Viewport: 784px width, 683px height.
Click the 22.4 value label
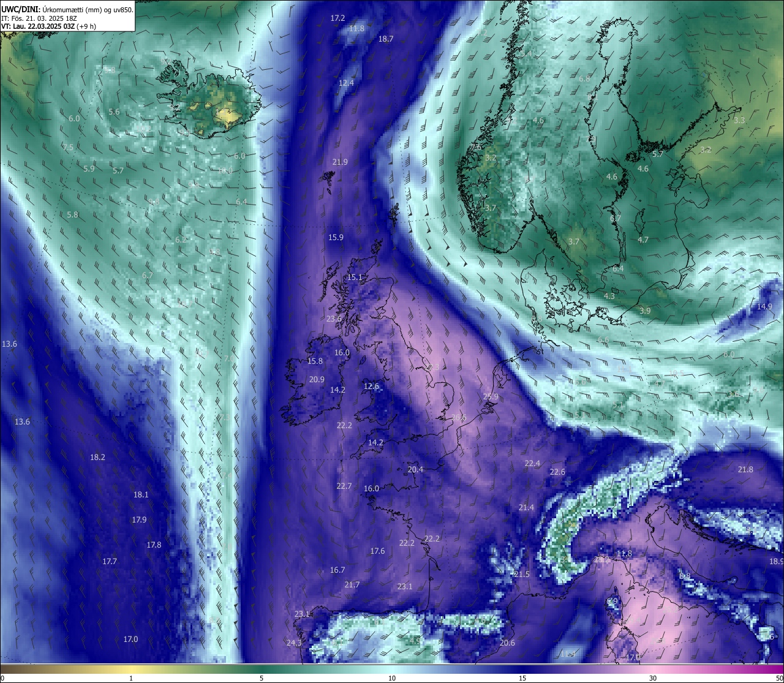(x=532, y=464)
